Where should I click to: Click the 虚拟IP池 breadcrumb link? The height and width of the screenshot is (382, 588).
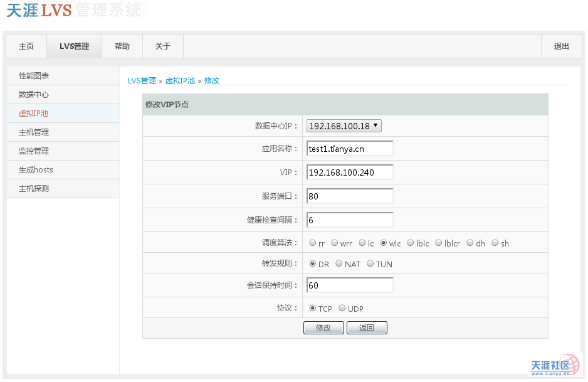pos(180,81)
